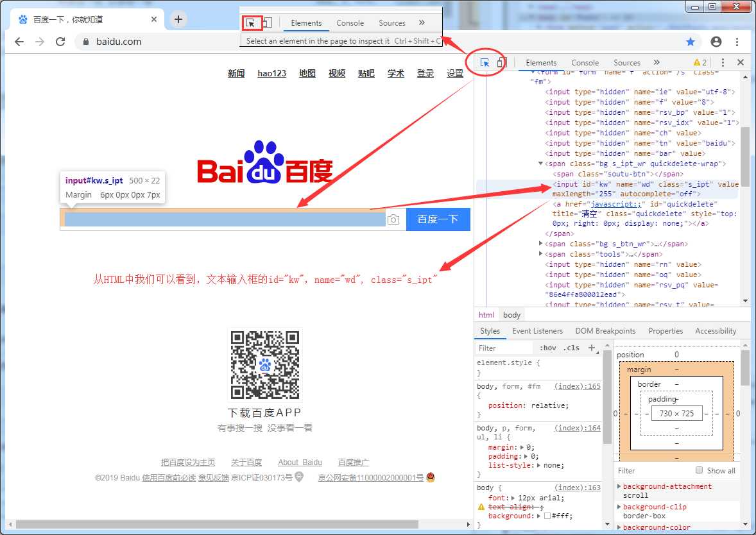Viewport: 756px width, 535px height.
Task: Click the 设置 settings link
Action: click(454, 73)
